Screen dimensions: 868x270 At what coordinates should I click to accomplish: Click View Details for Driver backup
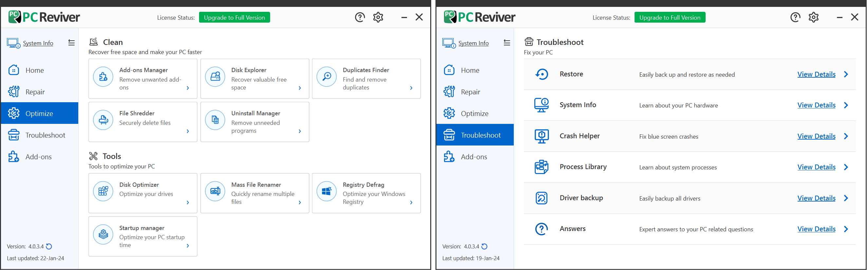click(817, 198)
